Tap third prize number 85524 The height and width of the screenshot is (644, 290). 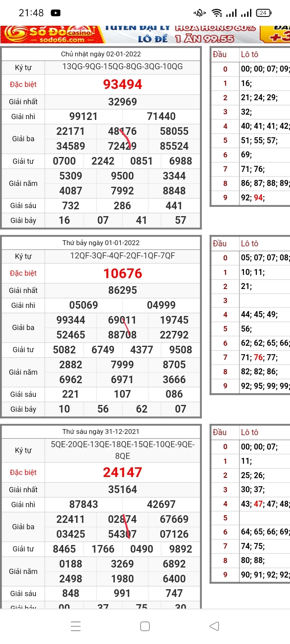click(174, 146)
